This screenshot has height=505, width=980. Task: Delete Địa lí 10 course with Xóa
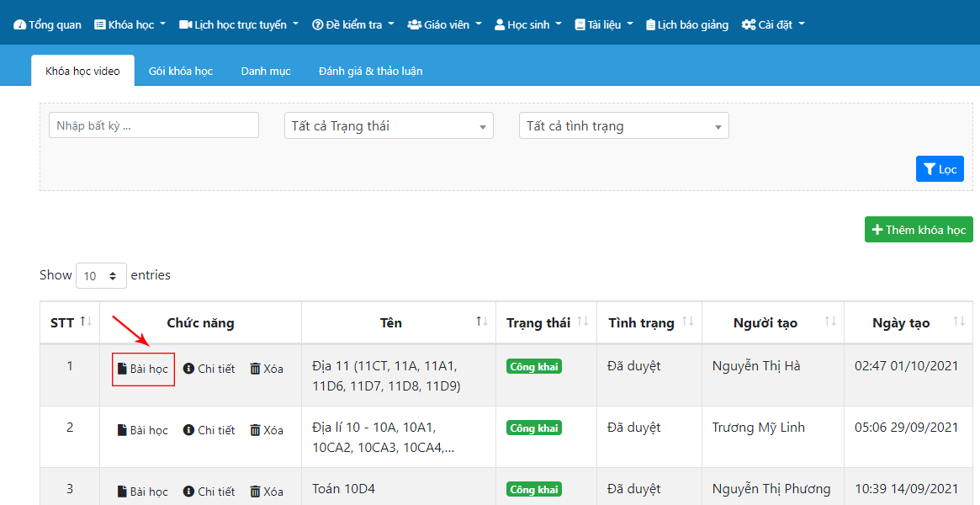pyautogui.click(x=267, y=430)
